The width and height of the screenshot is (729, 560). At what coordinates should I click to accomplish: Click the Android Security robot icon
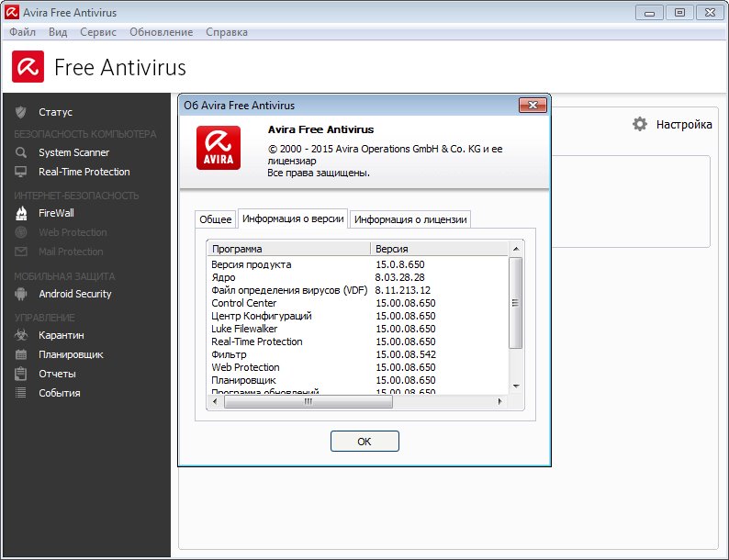(x=21, y=294)
